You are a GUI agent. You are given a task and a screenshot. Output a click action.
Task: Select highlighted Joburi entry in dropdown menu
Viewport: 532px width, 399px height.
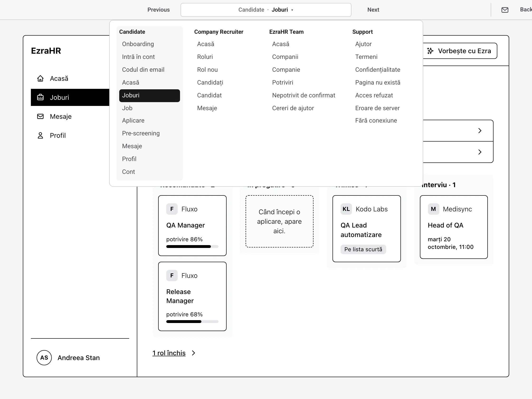click(x=149, y=95)
